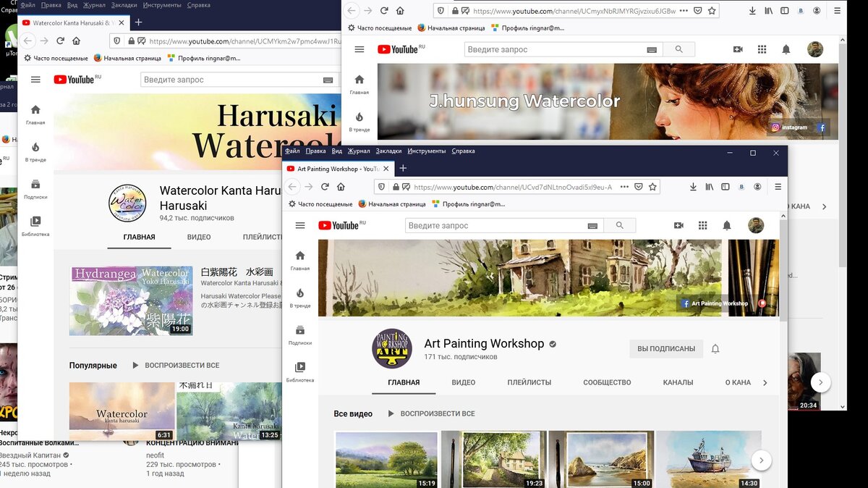Viewport: 868px width, 488px height.
Task: Open the 15:19 landscape video thumbnail
Action: (x=386, y=459)
